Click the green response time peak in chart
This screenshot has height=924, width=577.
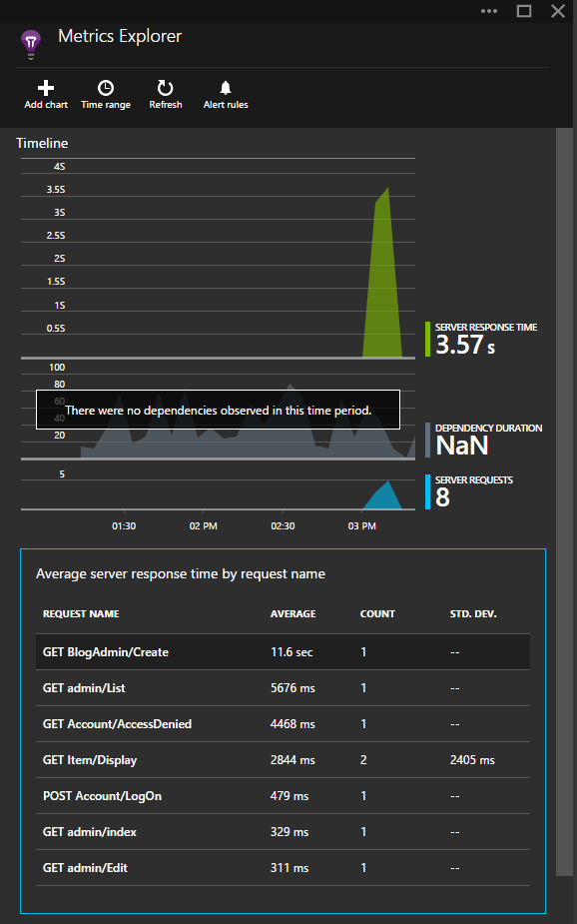pos(383,271)
